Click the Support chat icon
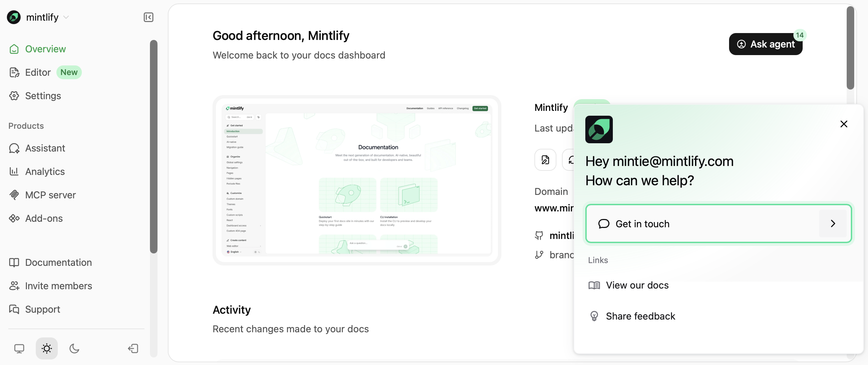The height and width of the screenshot is (365, 868). pos(14,309)
